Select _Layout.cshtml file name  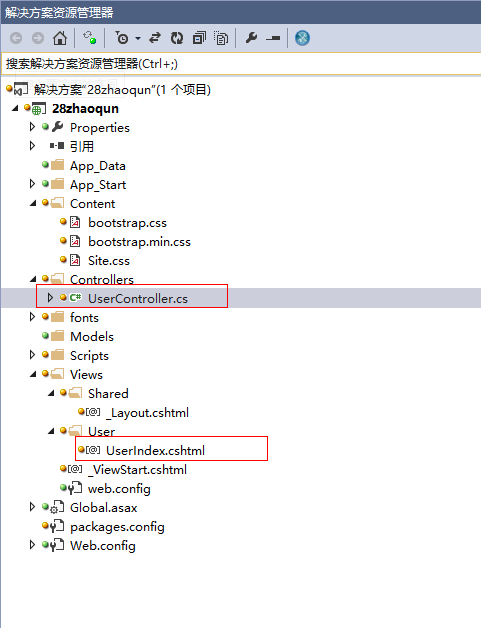[147, 413]
